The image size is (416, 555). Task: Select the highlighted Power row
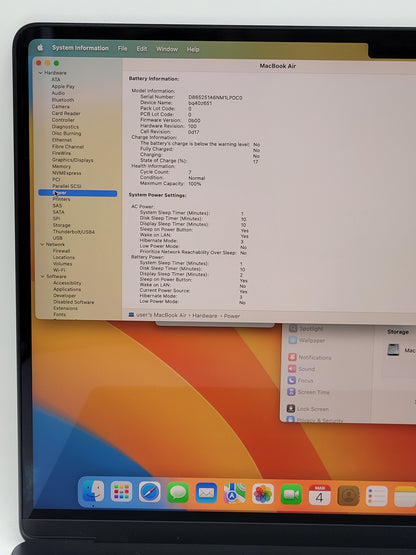tap(78, 193)
